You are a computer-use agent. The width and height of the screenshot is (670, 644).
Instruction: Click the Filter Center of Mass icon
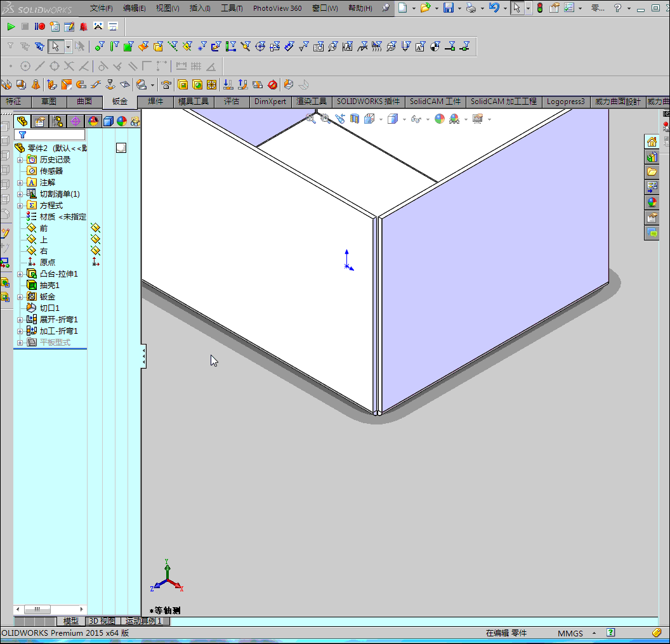pyautogui.click(x=435, y=46)
